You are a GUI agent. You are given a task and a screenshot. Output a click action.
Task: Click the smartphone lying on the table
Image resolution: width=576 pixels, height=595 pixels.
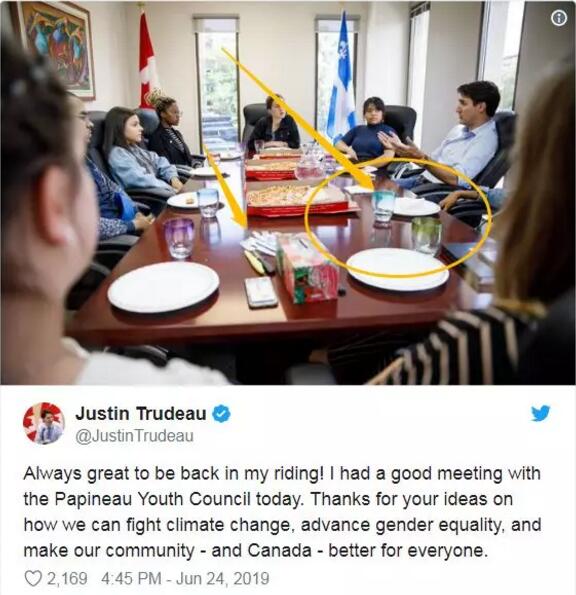261,291
